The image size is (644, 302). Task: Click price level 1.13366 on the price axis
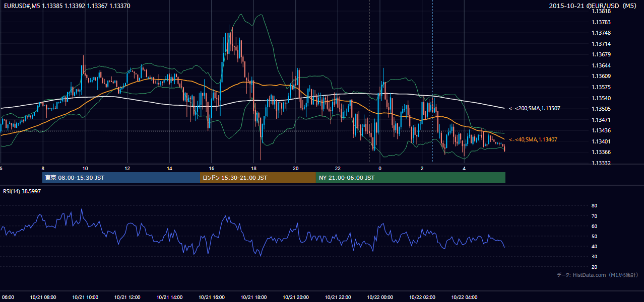[x=601, y=152]
